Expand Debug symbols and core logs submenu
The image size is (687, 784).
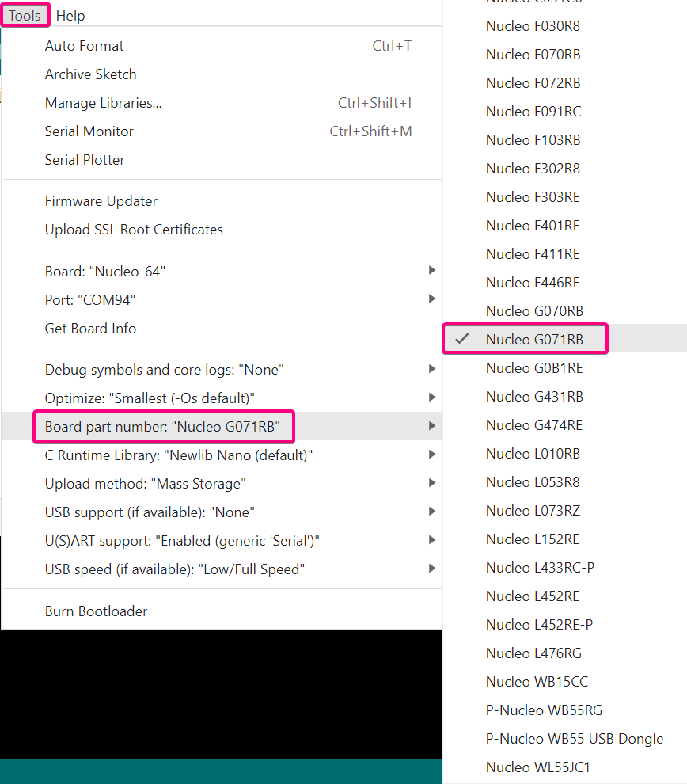tap(222, 370)
